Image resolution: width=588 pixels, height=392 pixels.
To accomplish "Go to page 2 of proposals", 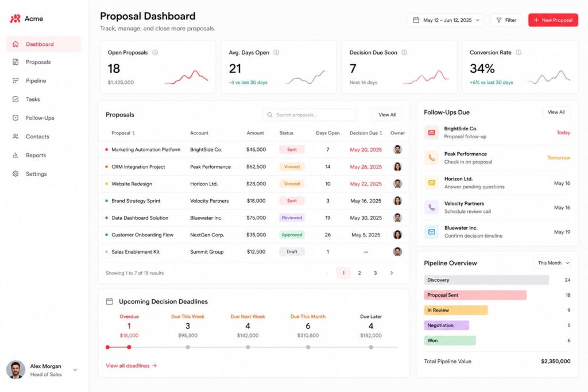I will point(359,273).
